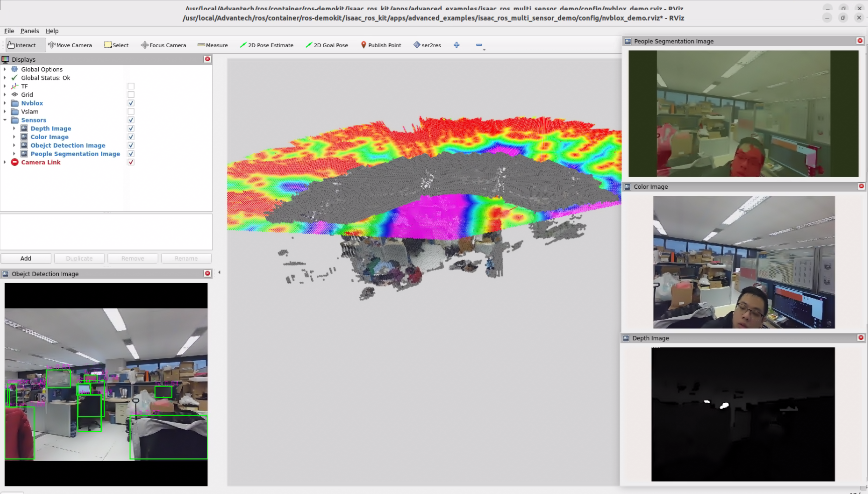Toggle the Grid display checkbox

click(131, 95)
